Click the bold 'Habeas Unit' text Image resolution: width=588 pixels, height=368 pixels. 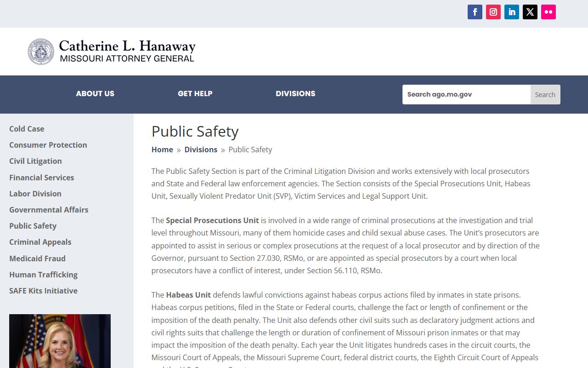[188, 295]
